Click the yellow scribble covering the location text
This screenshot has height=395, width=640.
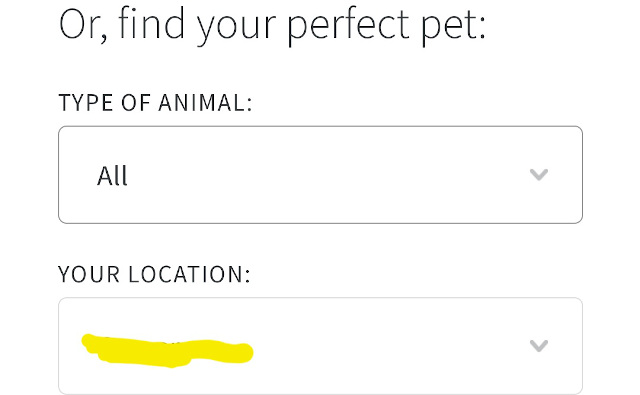click(167, 351)
